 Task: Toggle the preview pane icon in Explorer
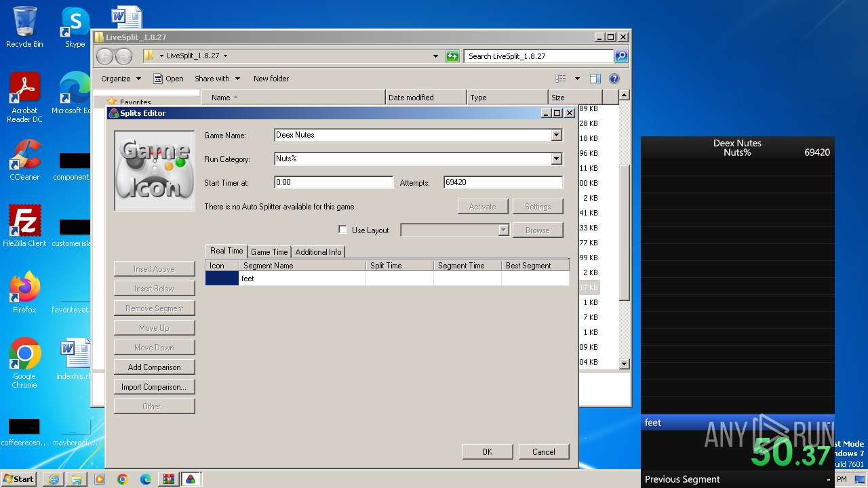(x=595, y=79)
